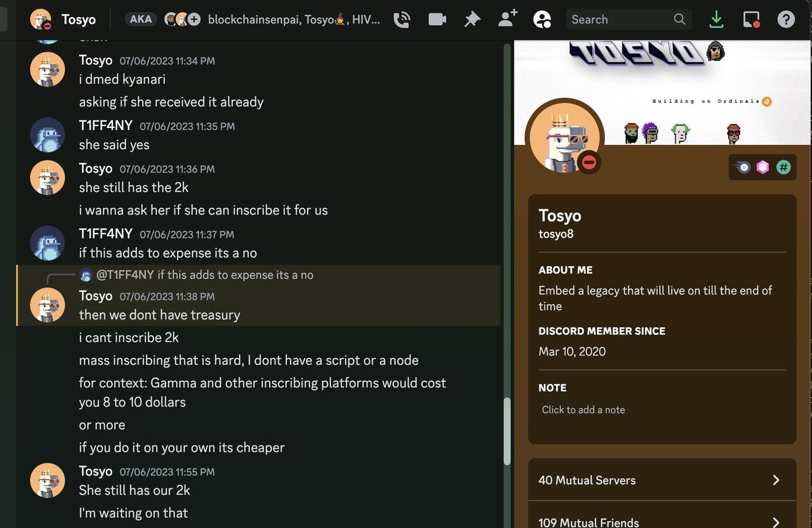812x528 pixels.
Task: Click message 'I'm waiting on that'
Action: click(133, 513)
